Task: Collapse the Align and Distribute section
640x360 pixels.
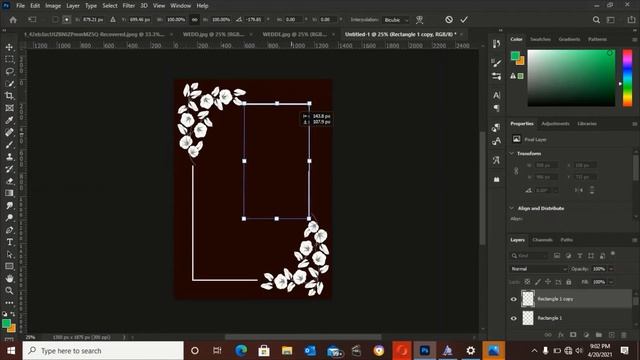Action: click(x=512, y=208)
